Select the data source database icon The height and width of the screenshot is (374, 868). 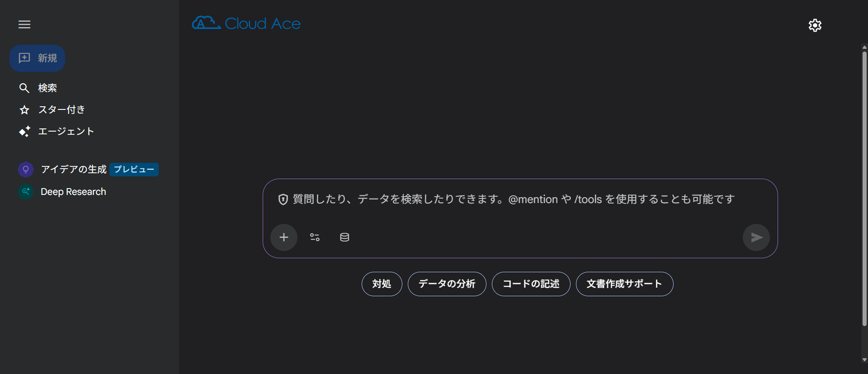point(344,237)
